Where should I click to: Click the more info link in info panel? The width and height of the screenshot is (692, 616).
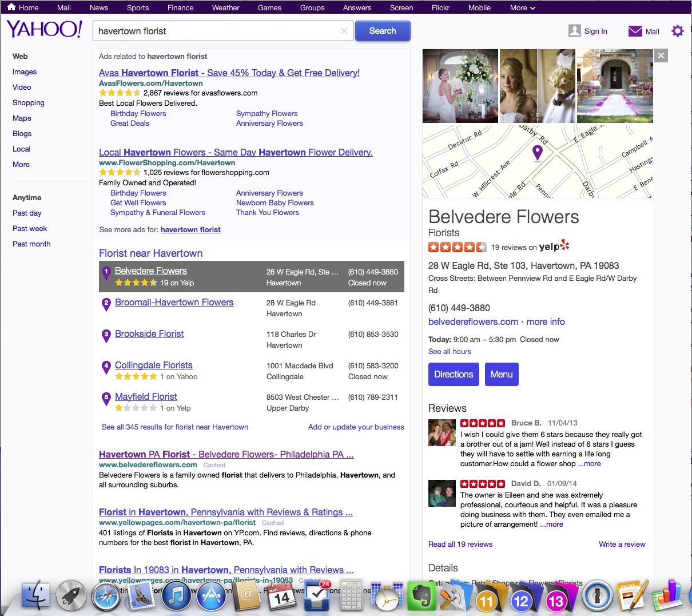tap(546, 321)
